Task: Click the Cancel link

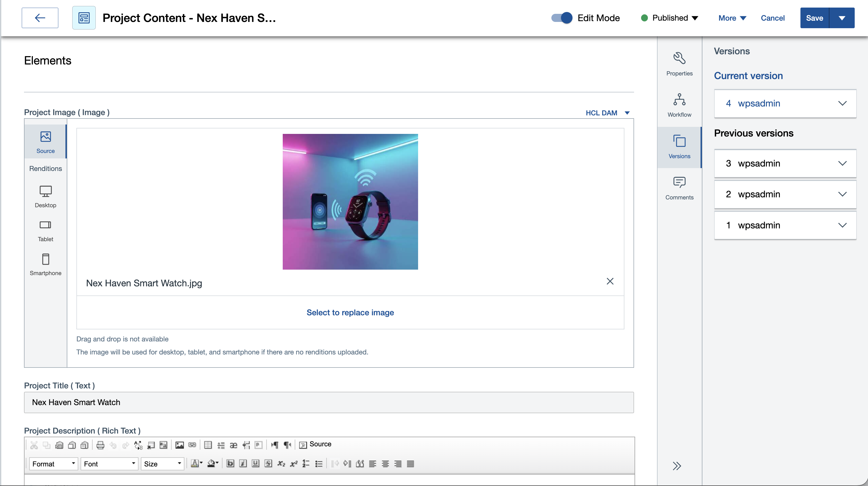Action: click(773, 18)
